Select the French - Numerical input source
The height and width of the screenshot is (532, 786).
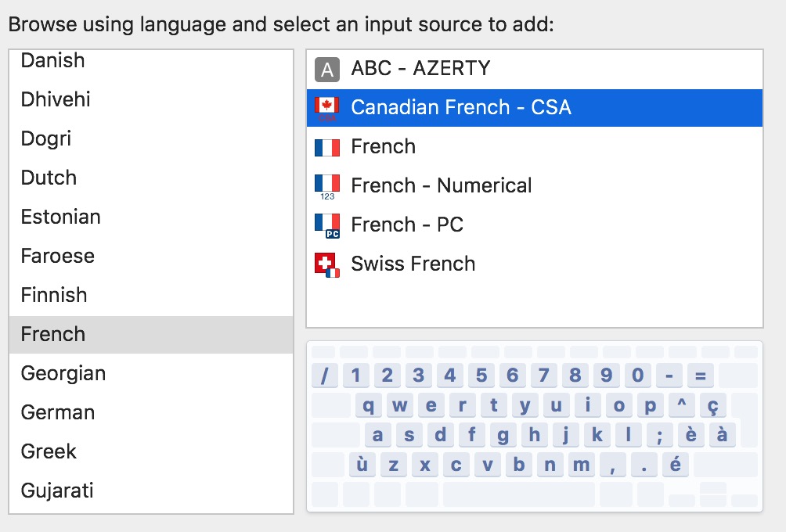click(441, 185)
